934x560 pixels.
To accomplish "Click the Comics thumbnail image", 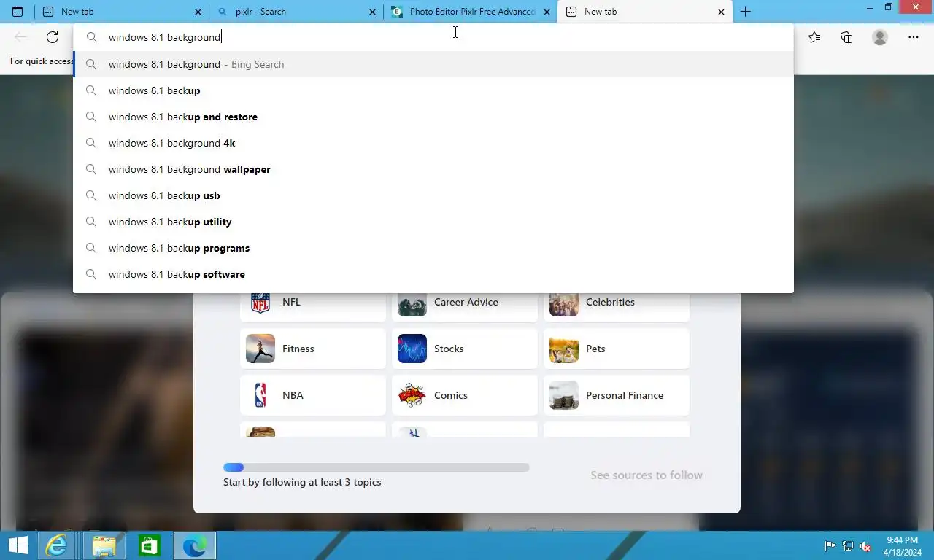I will tap(412, 395).
